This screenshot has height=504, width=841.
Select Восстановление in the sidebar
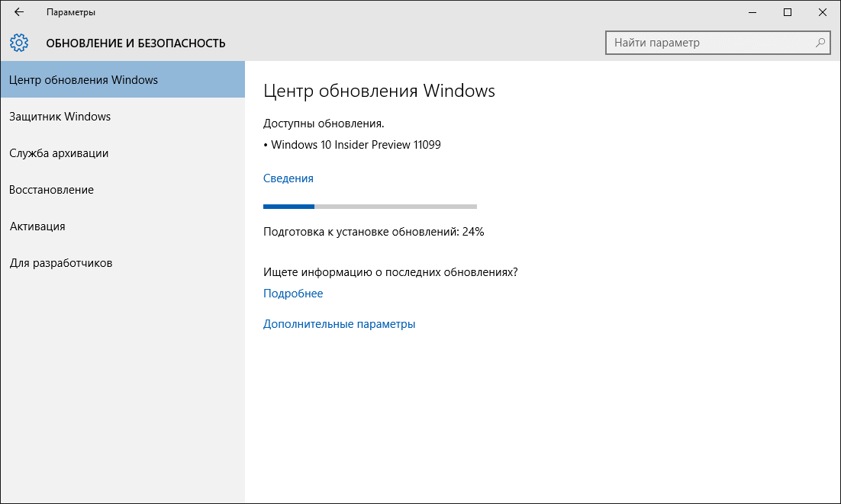pos(51,189)
